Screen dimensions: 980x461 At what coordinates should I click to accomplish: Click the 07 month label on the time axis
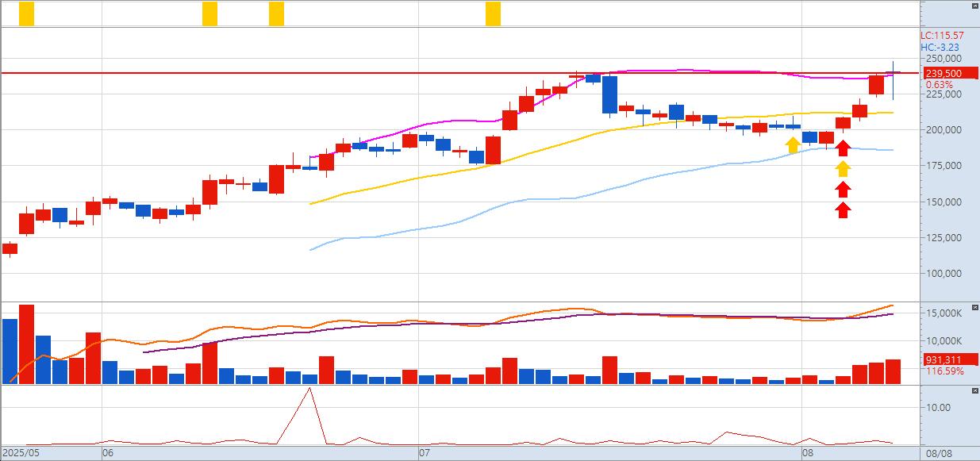423,453
